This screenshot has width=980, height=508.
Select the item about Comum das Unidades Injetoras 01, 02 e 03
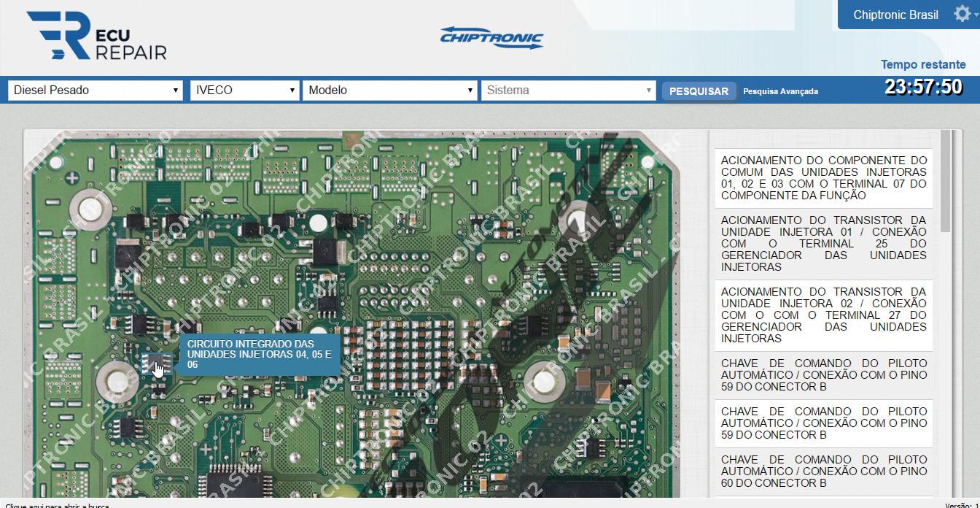click(824, 178)
